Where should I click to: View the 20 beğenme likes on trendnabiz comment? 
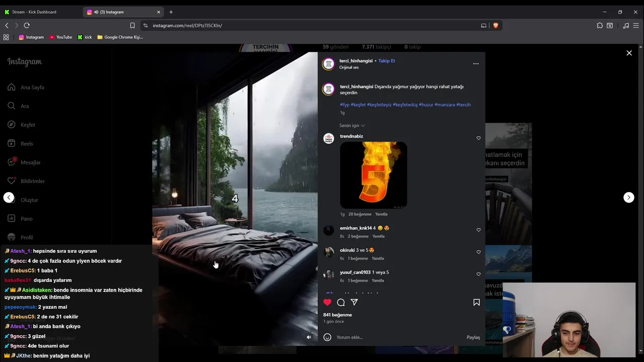pos(360,214)
